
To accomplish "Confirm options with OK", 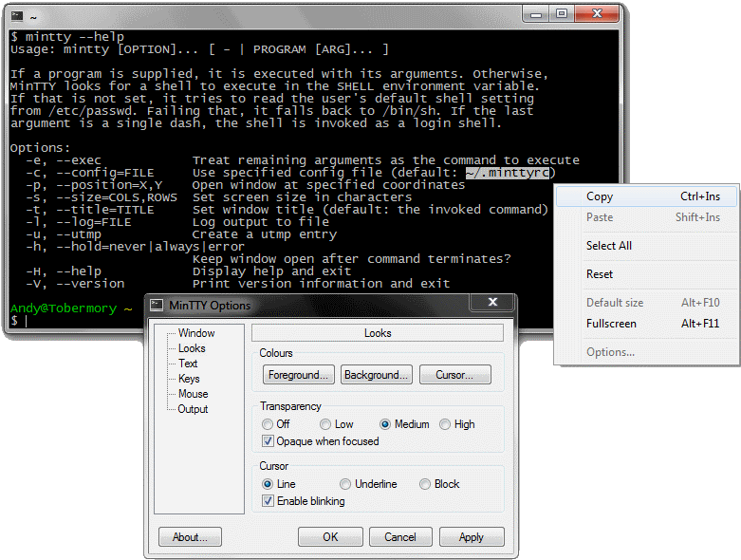I will pos(330,537).
